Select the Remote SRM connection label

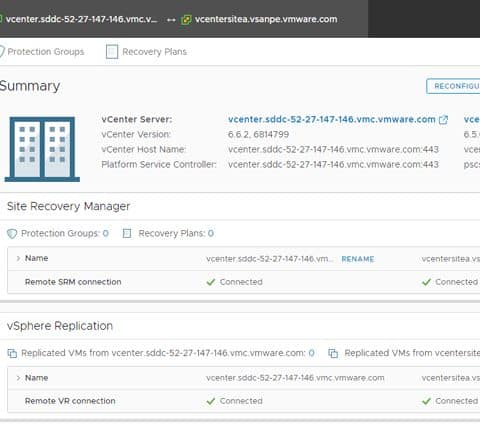pos(73,282)
